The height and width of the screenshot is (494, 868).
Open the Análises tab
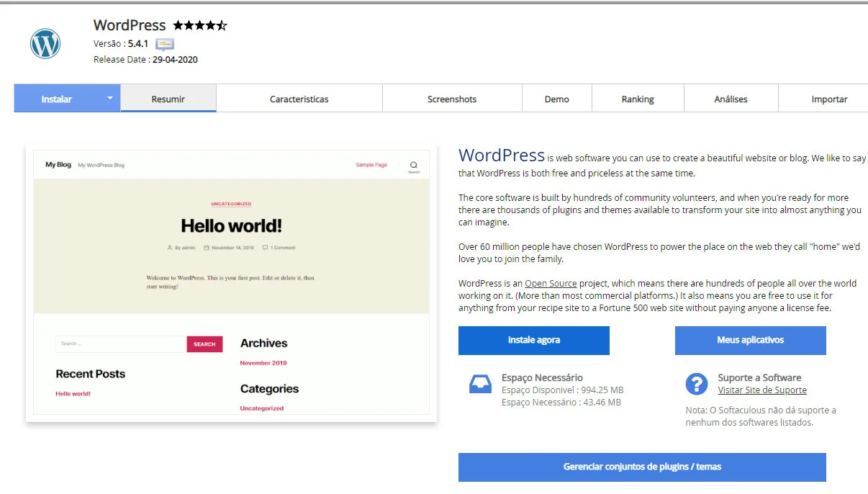(731, 99)
